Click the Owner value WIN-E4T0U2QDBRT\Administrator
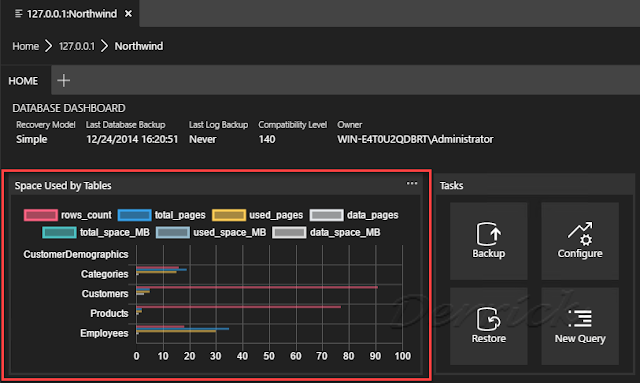 pos(415,139)
